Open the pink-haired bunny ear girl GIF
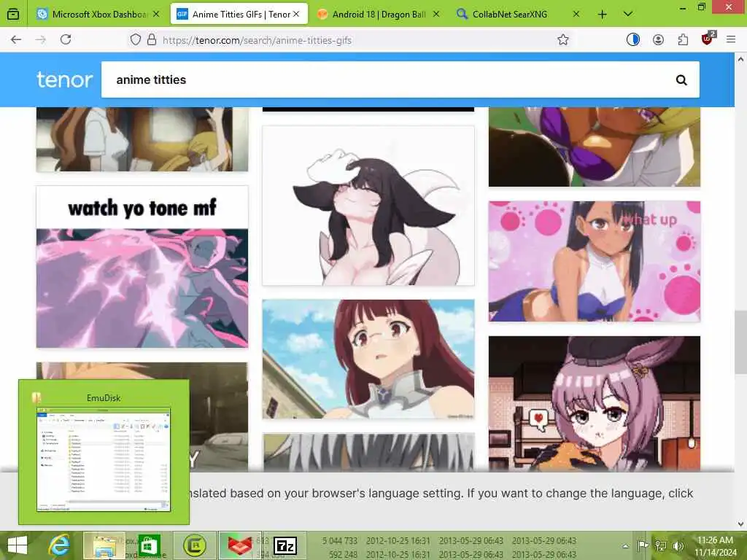Viewport: 747px width, 560px height. [x=594, y=403]
